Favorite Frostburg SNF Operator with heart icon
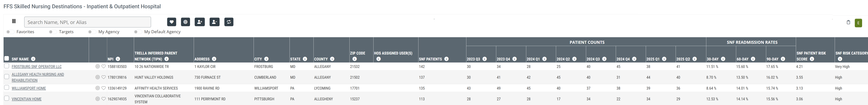The image size is (868, 105). [104, 67]
